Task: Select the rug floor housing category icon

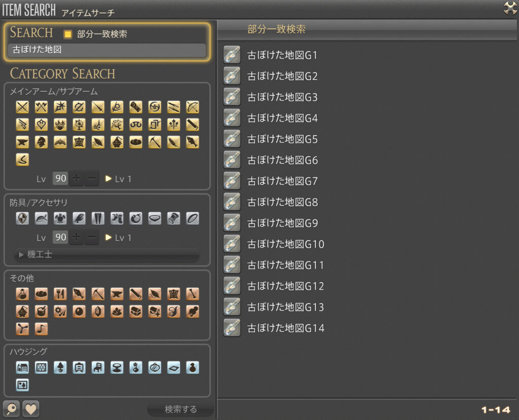Action: pyautogui.click(x=173, y=367)
